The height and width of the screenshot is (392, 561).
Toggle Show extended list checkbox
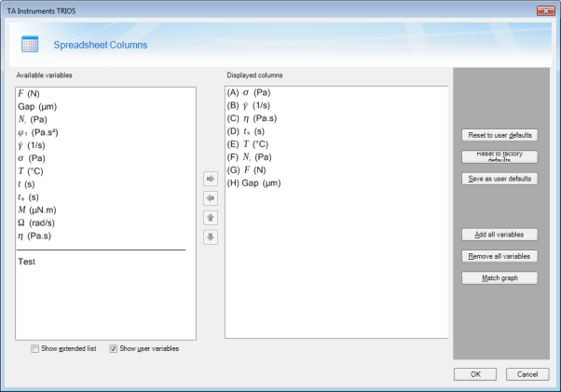(34, 349)
